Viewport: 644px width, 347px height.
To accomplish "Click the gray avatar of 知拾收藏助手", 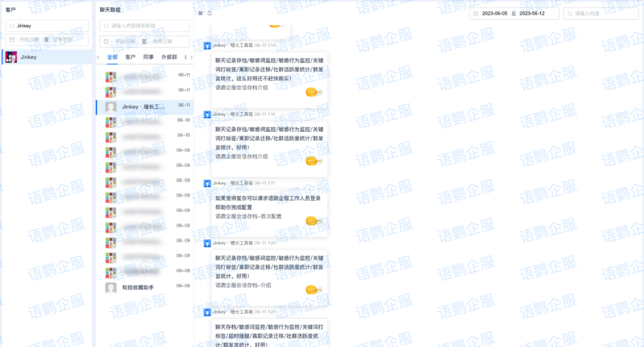I will 110,287.
